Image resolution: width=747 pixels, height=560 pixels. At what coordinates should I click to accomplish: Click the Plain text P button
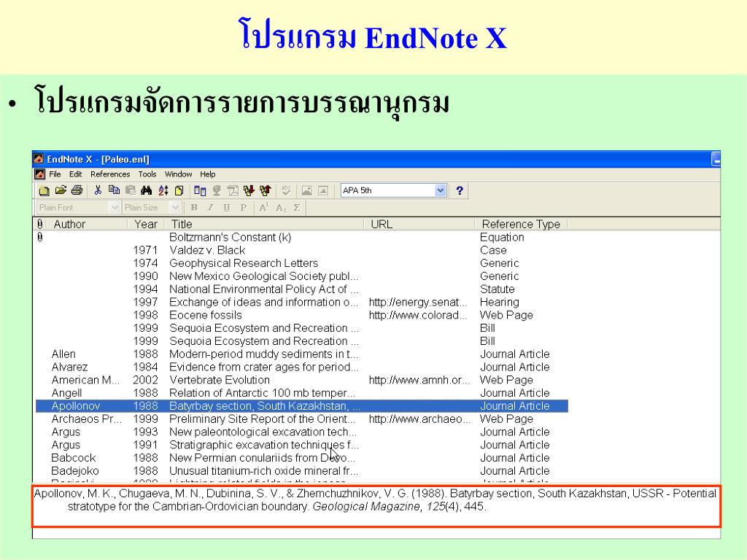(243, 208)
